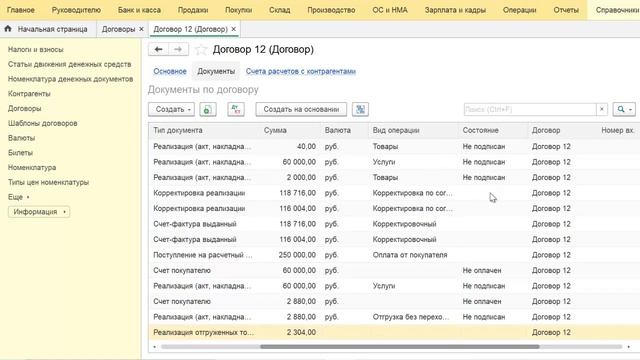The height and width of the screenshot is (360, 640).
Task: Sort by the Договор column header
Action: (x=546, y=130)
